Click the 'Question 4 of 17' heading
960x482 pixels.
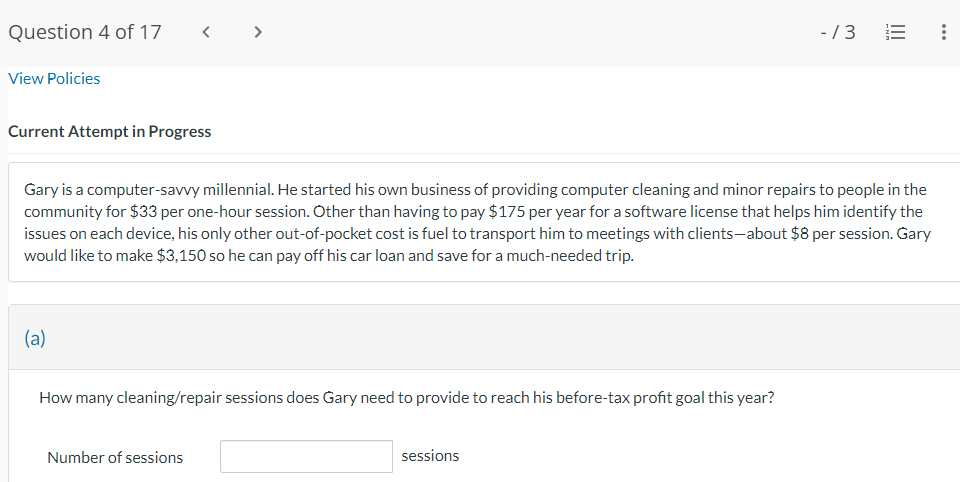(x=85, y=32)
